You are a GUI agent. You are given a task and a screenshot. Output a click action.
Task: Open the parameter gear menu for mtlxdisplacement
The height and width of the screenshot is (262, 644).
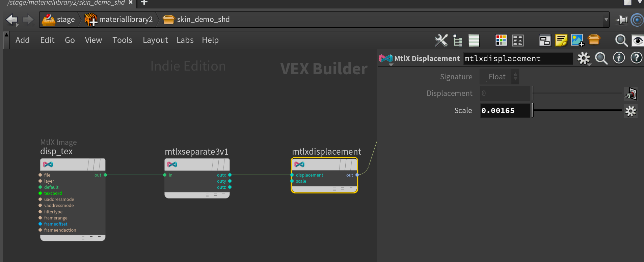pyautogui.click(x=584, y=59)
